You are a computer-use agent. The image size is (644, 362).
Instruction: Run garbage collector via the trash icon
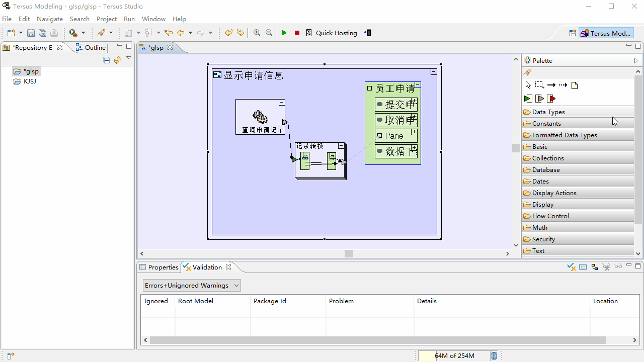pos(494,356)
